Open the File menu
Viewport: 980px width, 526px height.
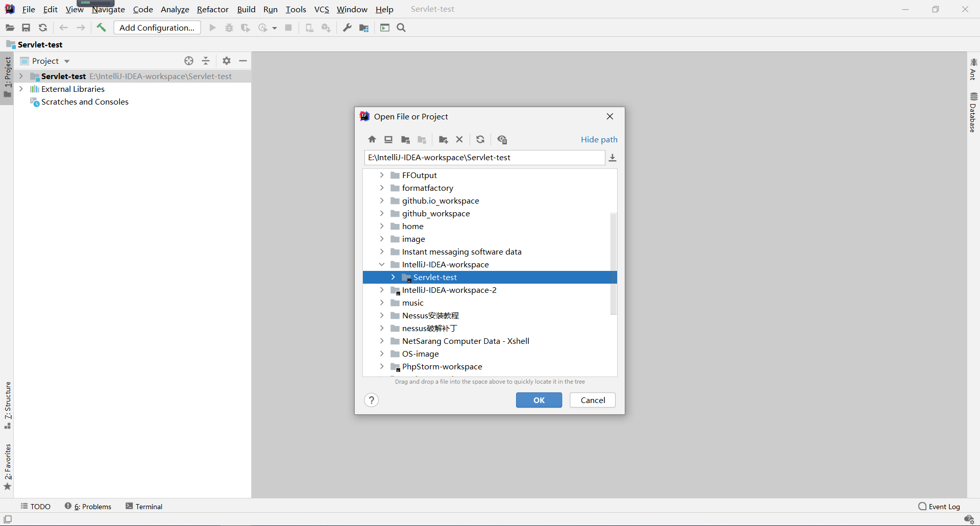pos(29,9)
